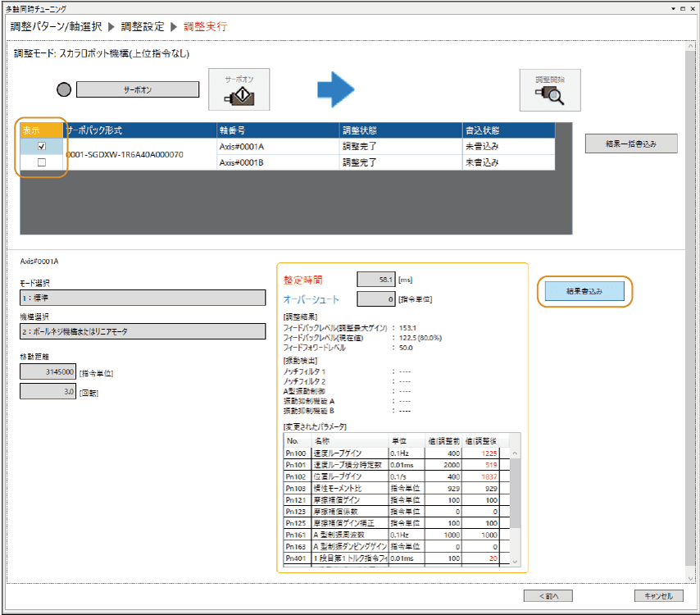Image resolution: width=700 pixels, height=615 pixels.
Task: Check the 表示 checkbox for Axis#0001B
Action: [42, 162]
